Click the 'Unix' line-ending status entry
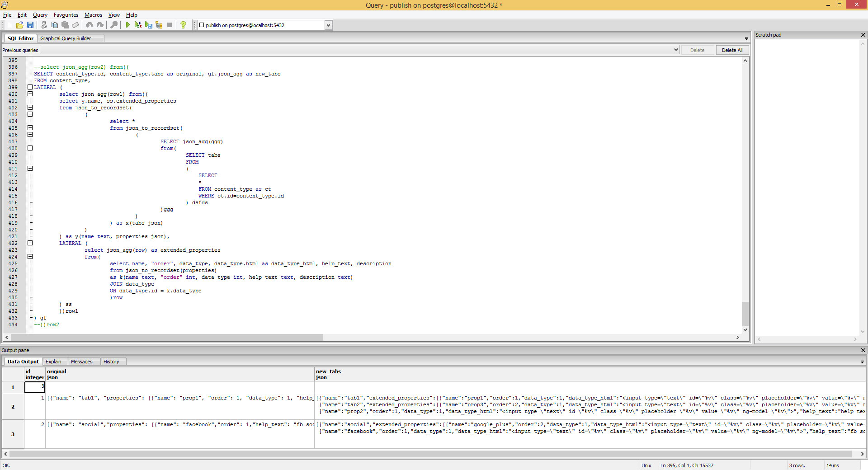 click(x=646, y=465)
